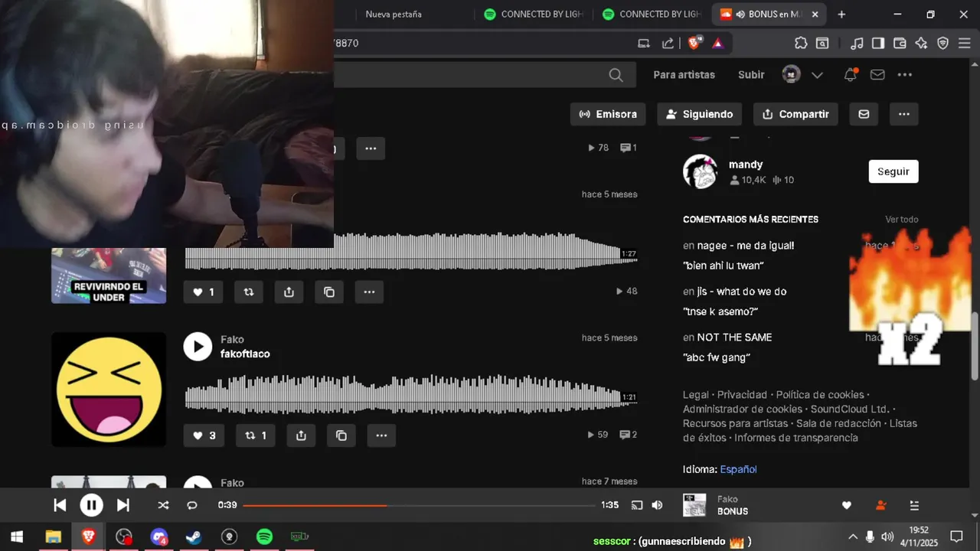
Task: Toggle shuffle in player bar
Action: coord(163,505)
